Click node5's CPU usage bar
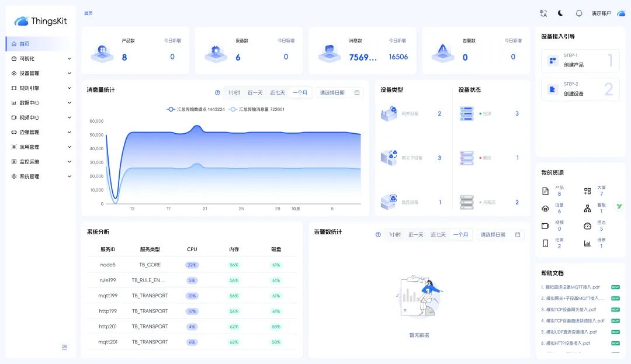 tap(193, 265)
